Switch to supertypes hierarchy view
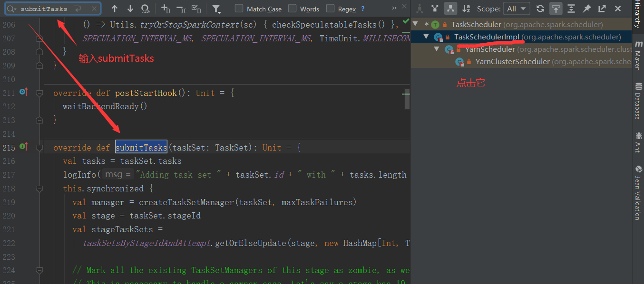This screenshot has width=644, height=284. click(435, 9)
